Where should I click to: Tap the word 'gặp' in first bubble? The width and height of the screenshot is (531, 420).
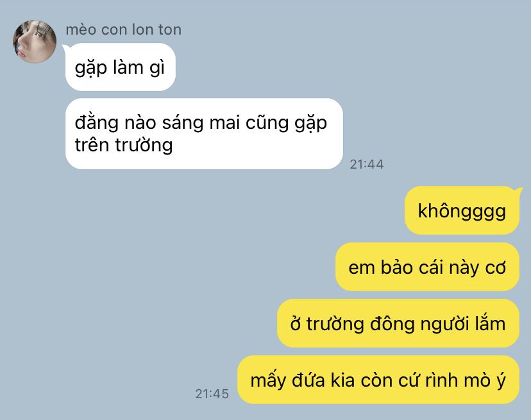tap(91, 68)
